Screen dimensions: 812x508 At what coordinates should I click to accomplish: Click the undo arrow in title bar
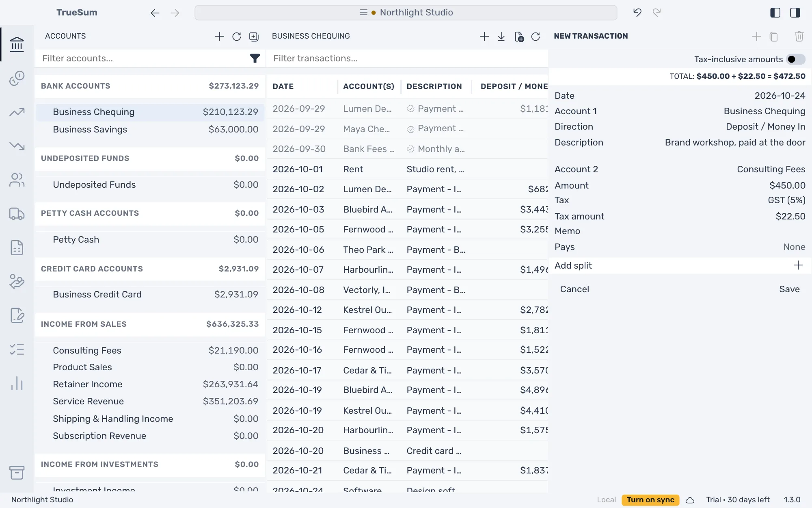point(637,13)
